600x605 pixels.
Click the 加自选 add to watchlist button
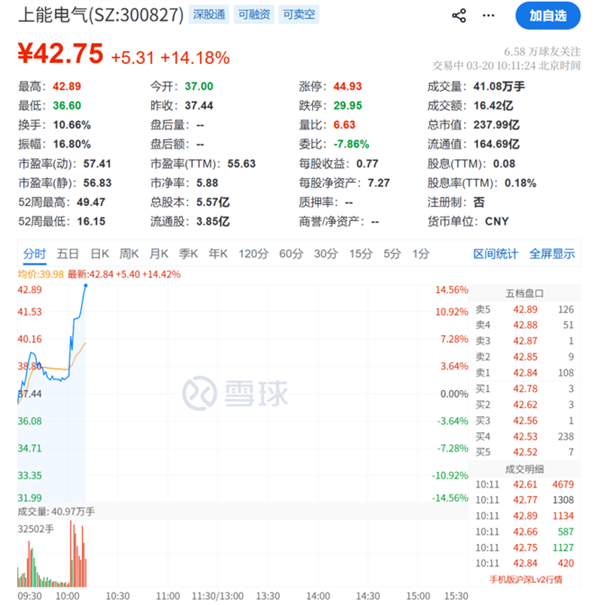(547, 16)
